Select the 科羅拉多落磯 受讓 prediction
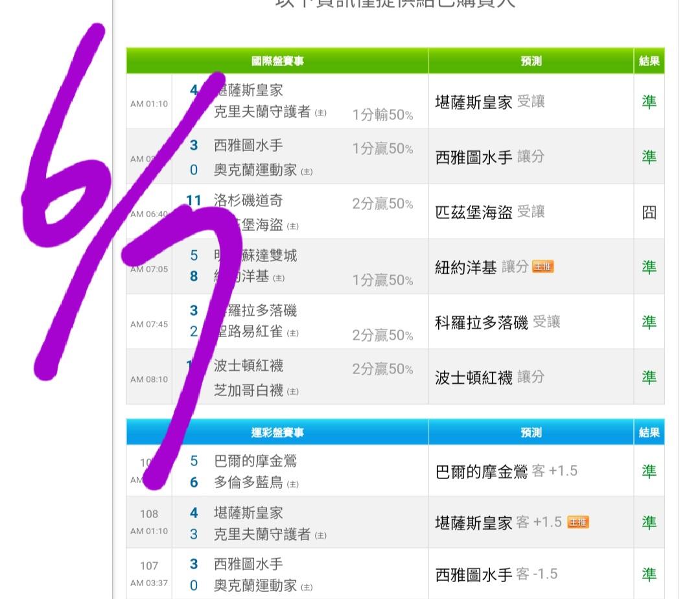This screenshot has height=599, width=700. tap(498, 322)
